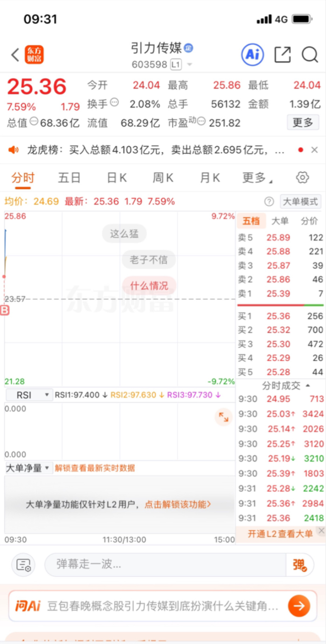The width and height of the screenshot is (326, 644).
Task: Select the 五档 order book tab
Action: pyautogui.click(x=251, y=221)
